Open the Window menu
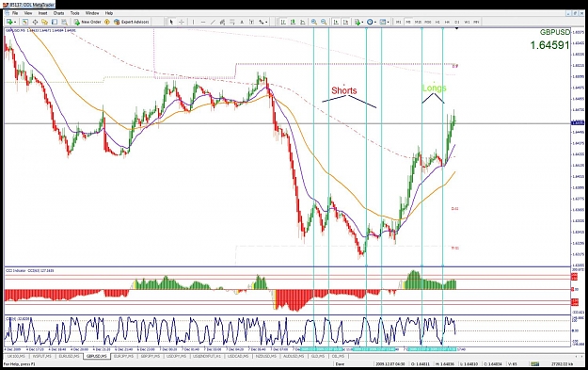The width and height of the screenshot is (588, 370). click(x=92, y=13)
